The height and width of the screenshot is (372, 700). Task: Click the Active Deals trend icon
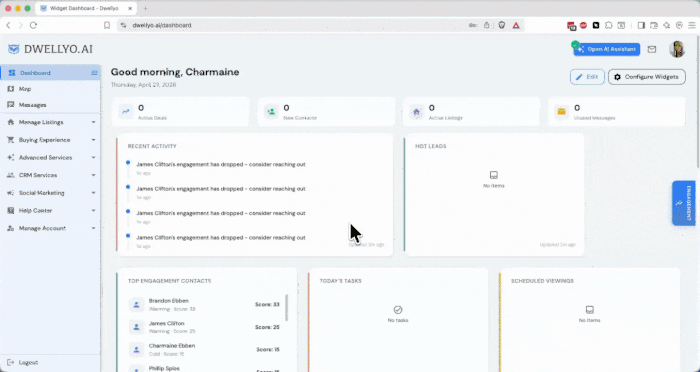126,112
